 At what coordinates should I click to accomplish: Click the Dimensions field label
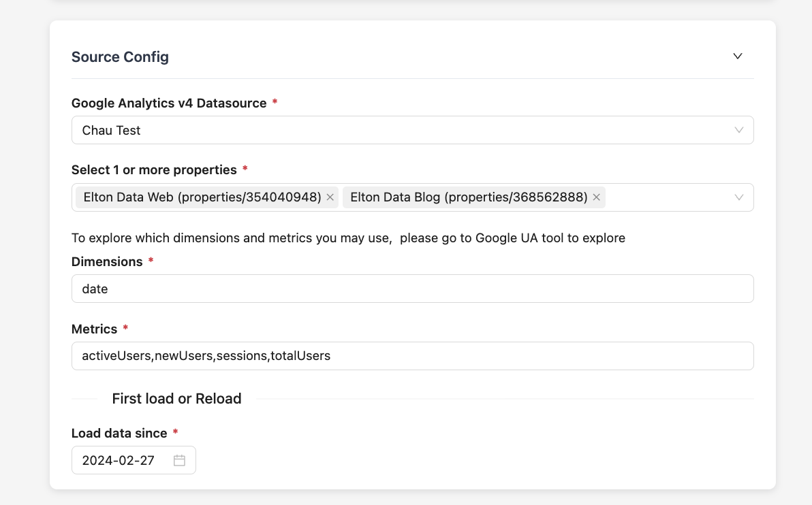(x=107, y=262)
